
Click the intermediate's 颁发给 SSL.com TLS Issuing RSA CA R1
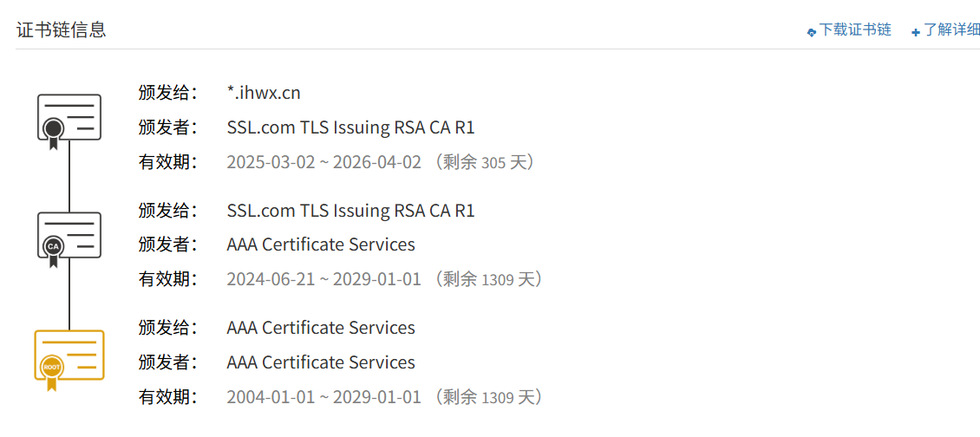pyautogui.click(x=350, y=211)
